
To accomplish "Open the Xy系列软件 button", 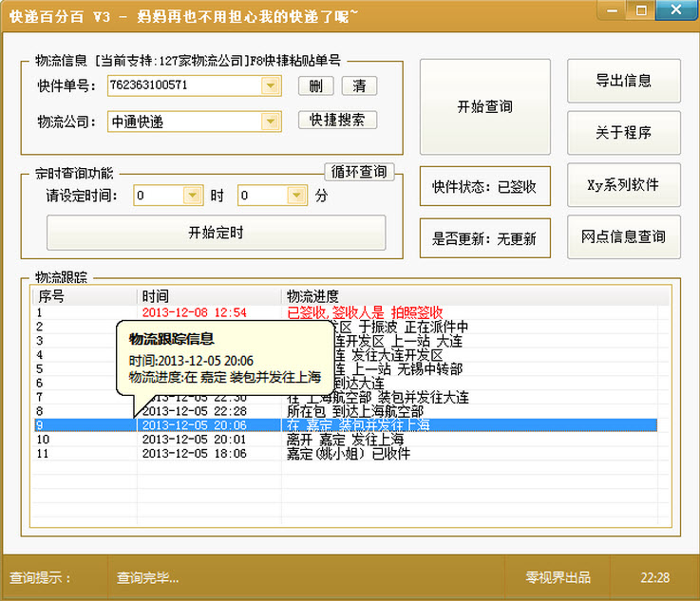I will click(x=623, y=184).
